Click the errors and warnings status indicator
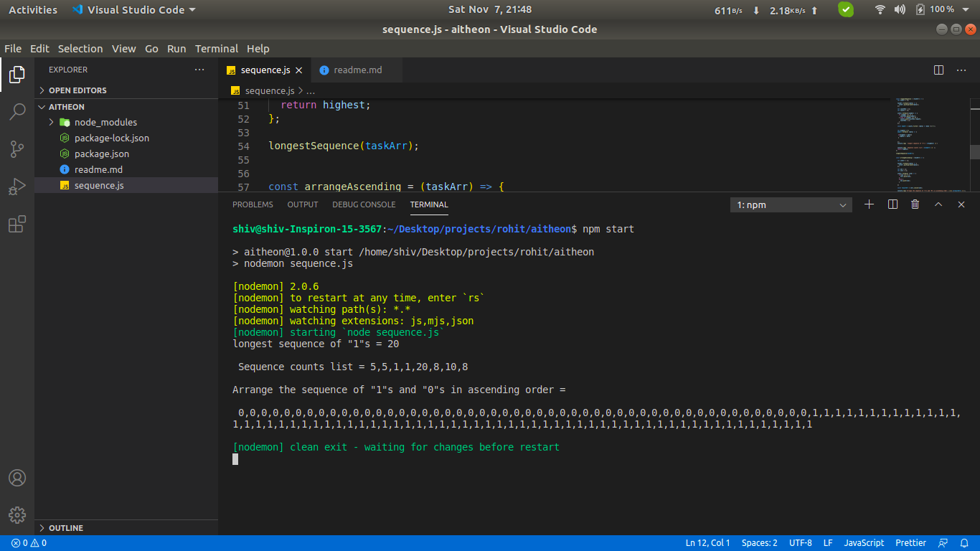This screenshot has height=551, width=980. tap(29, 543)
